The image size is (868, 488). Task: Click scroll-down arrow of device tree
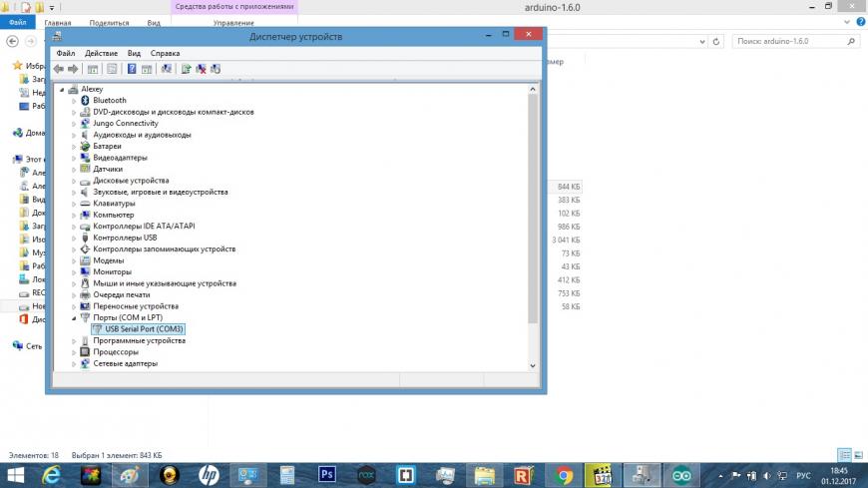[533, 365]
